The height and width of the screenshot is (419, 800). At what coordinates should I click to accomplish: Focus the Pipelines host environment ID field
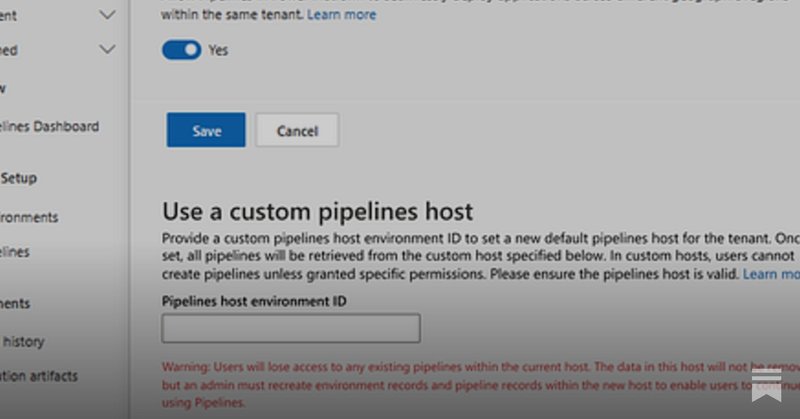291,328
